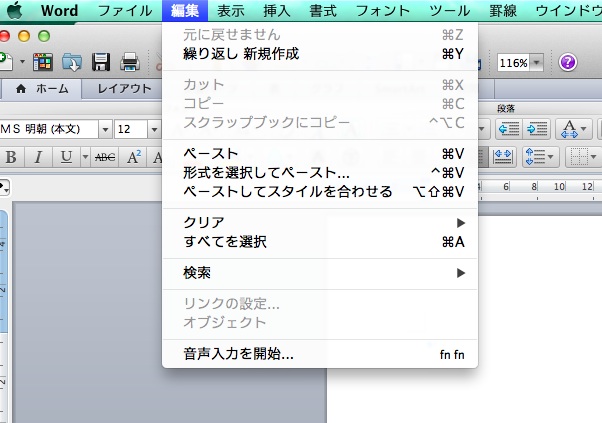Screen dimensions: 602x423
Task: Open new document dropdown arrow
Action: pos(22,61)
